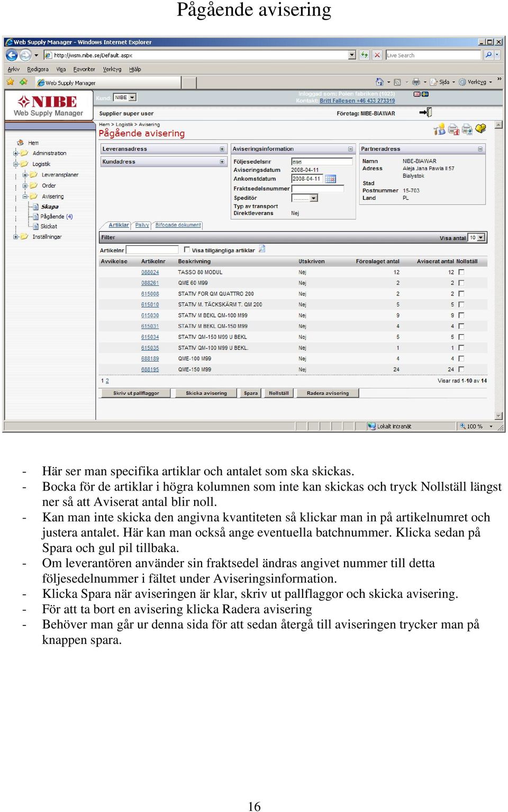
Task: Go to page 2 of results
Action: (107, 381)
